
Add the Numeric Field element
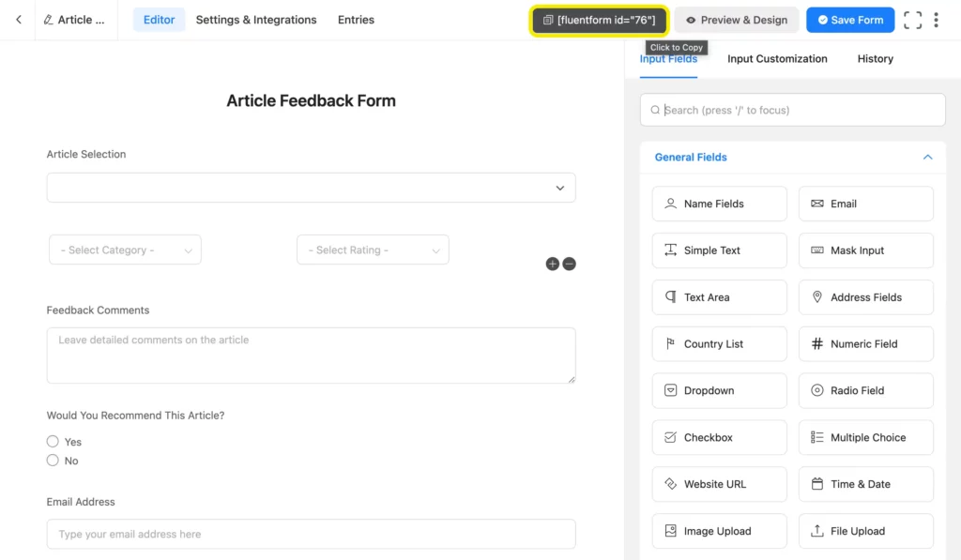(x=866, y=343)
